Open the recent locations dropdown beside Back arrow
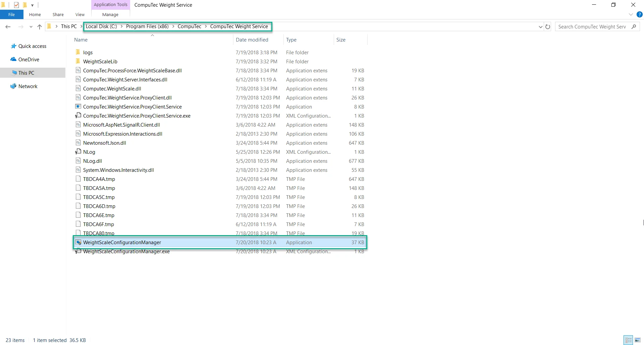644x345 pixels. click(31, 27)
